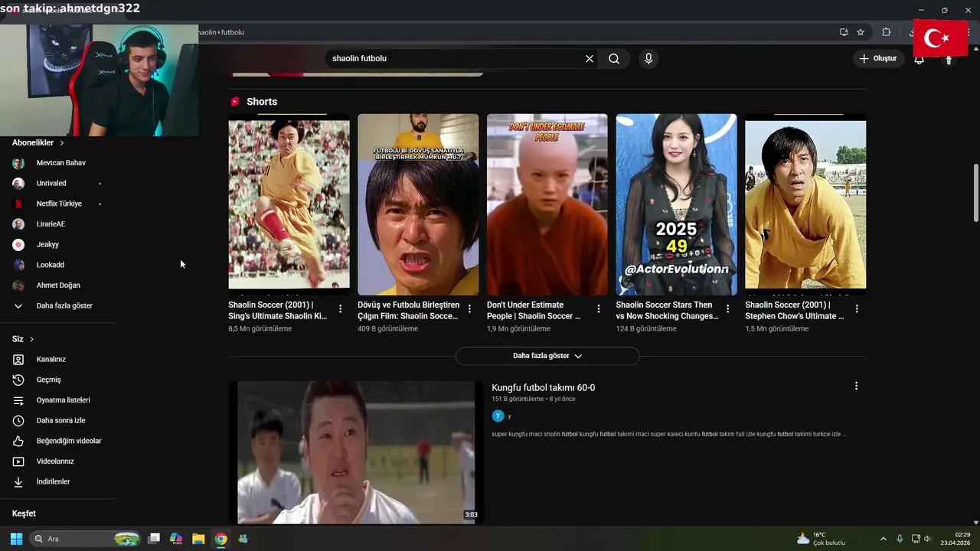980x551 pixels.
Task: Open the Microsoft 365 Copilot taskbar icon
Action: 176,539
